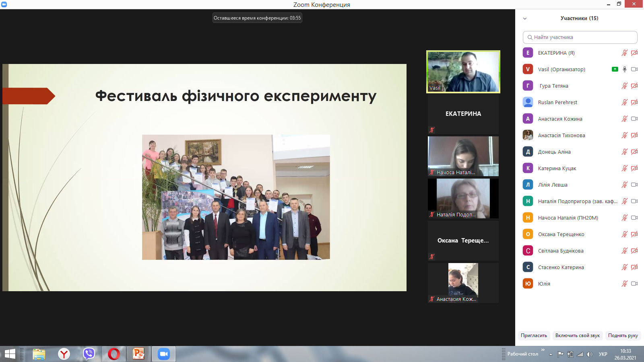The height and width of the screenshot is (362, 644).
Task: Select Оксана Терещенко in the participant list
Action: (561, 234)
